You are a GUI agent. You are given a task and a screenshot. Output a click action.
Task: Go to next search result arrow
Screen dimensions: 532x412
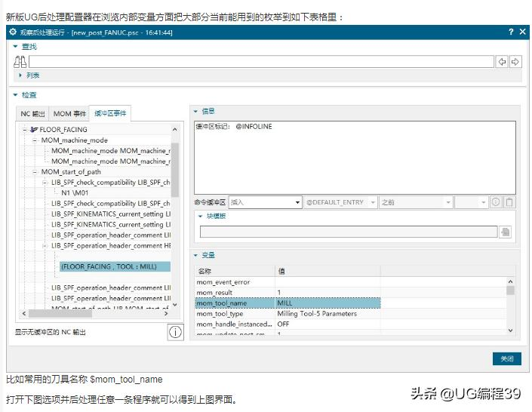tap(515, 62)
